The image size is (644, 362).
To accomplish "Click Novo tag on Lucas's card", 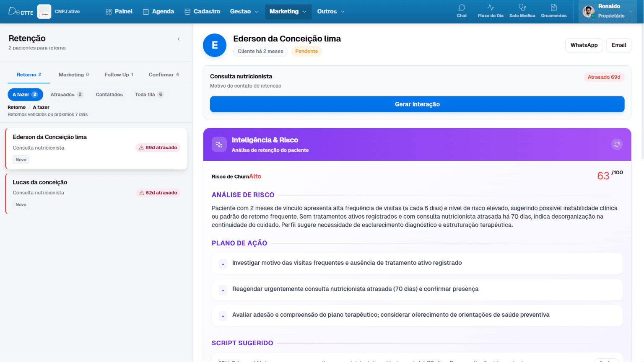I will tap(21, 204).
